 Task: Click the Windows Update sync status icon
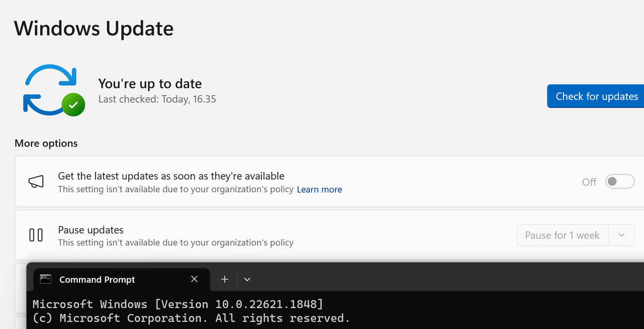point(54,90)
